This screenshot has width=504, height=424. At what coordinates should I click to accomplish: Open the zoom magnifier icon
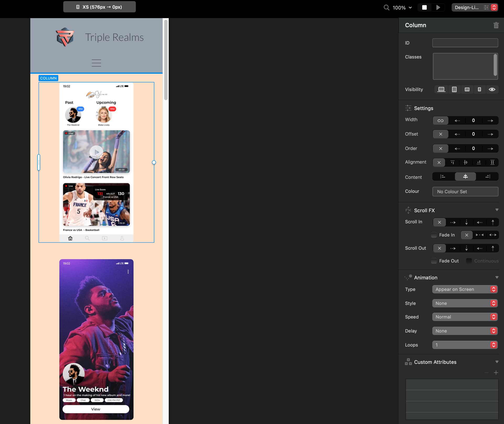(x=386, y=7)
